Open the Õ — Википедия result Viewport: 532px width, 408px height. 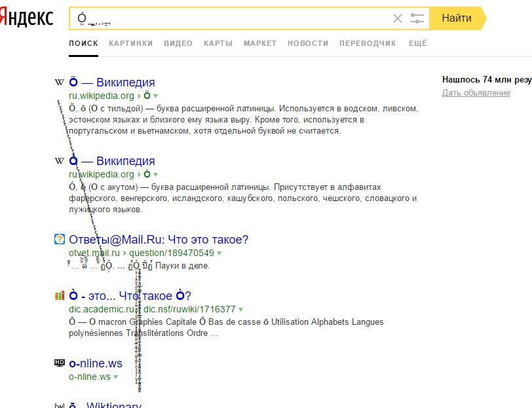111,82
